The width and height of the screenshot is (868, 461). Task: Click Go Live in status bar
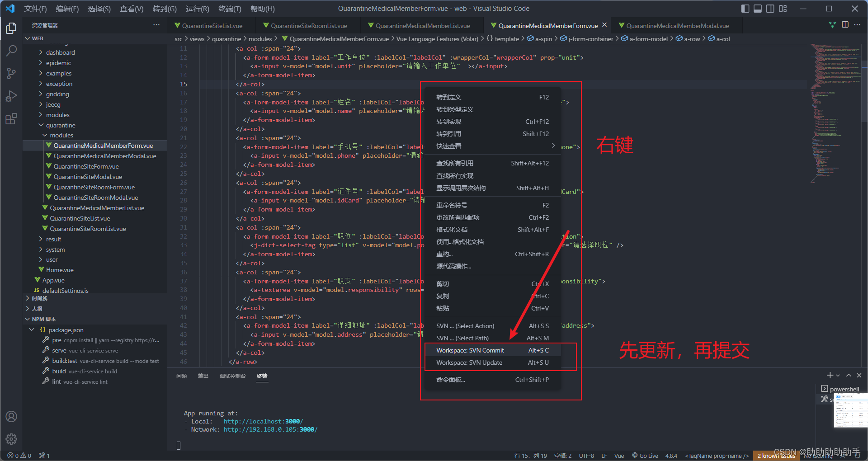coord(645,456)
